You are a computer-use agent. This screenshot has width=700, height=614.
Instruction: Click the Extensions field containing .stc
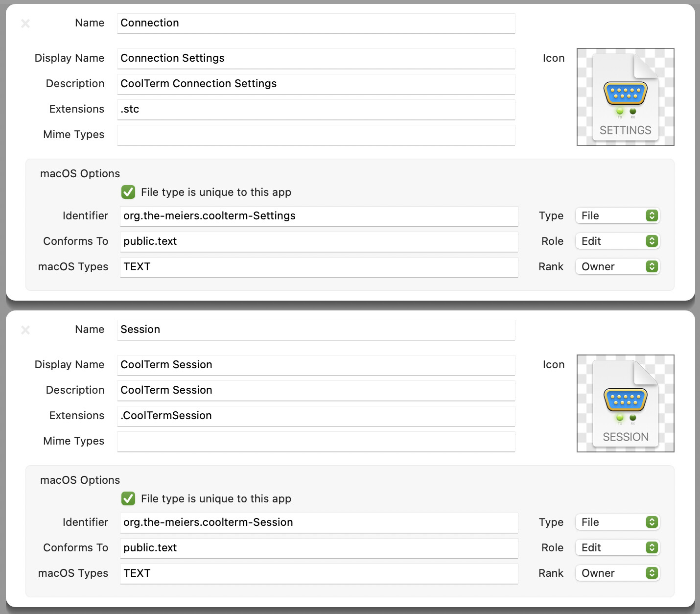click(316, 109)
